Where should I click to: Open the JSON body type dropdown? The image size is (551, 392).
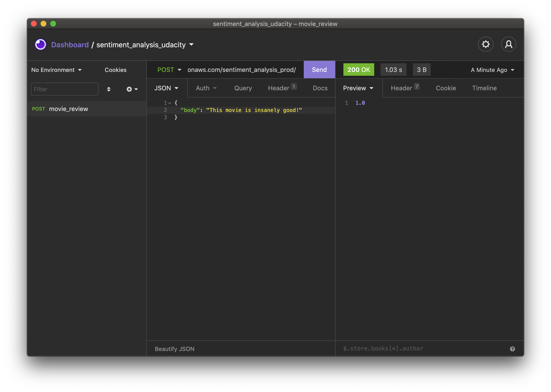pos(166,88)
